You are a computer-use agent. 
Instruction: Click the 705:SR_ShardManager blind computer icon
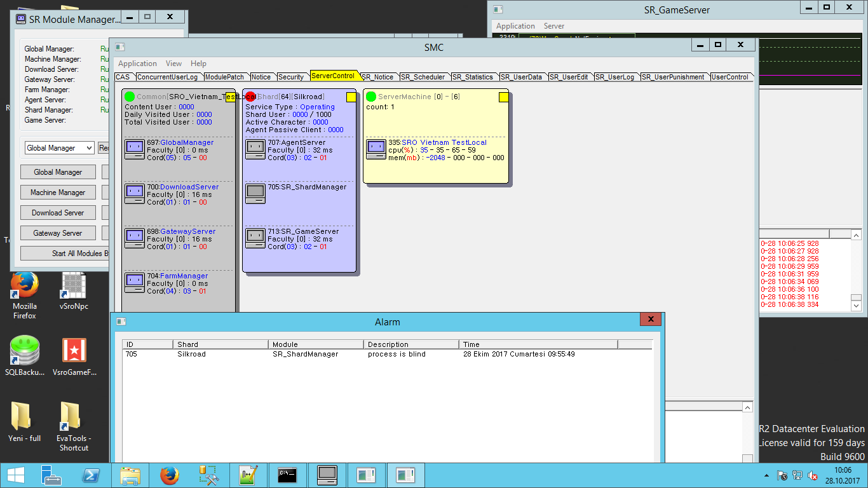click(255, 194)
